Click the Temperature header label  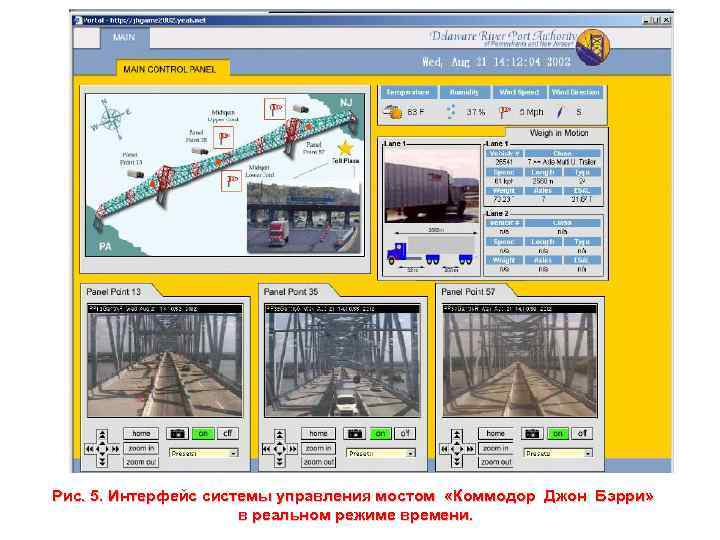point(408,92)
